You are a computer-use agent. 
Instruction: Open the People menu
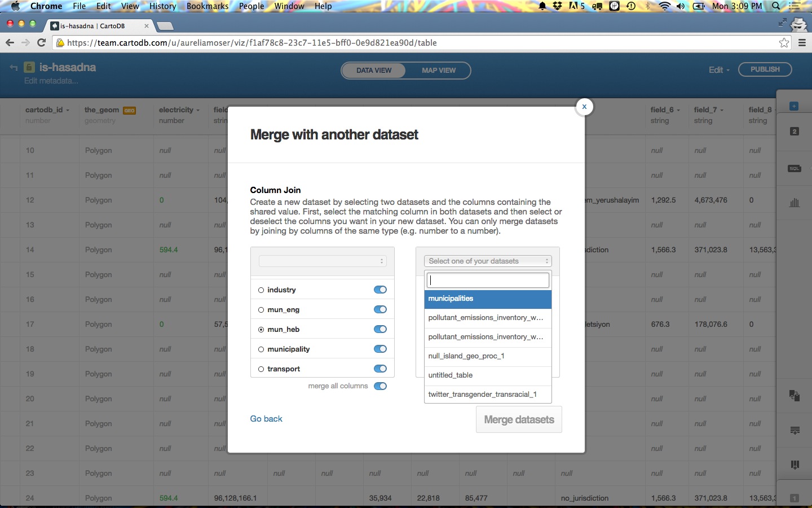[x=251, y=6]
